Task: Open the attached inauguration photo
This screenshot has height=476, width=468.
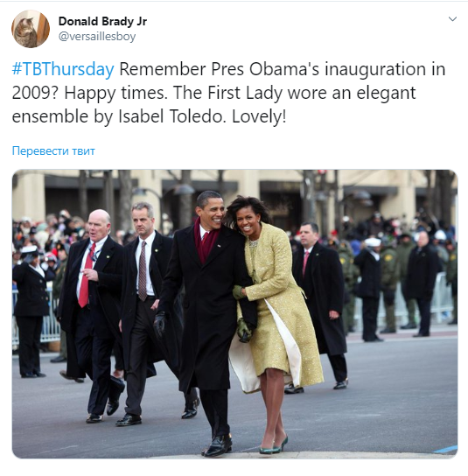Action: click(234, 314)
